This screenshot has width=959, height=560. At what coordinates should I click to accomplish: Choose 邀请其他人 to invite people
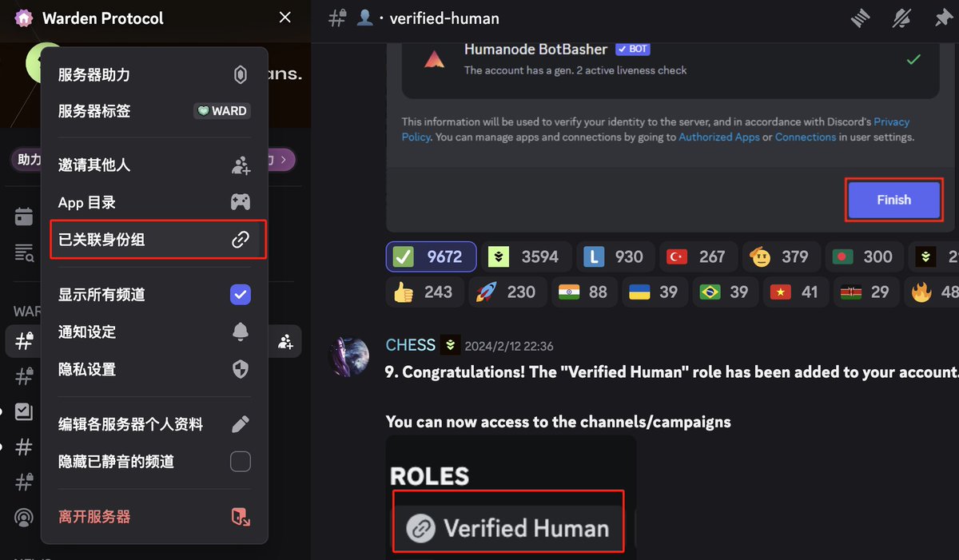154,165
